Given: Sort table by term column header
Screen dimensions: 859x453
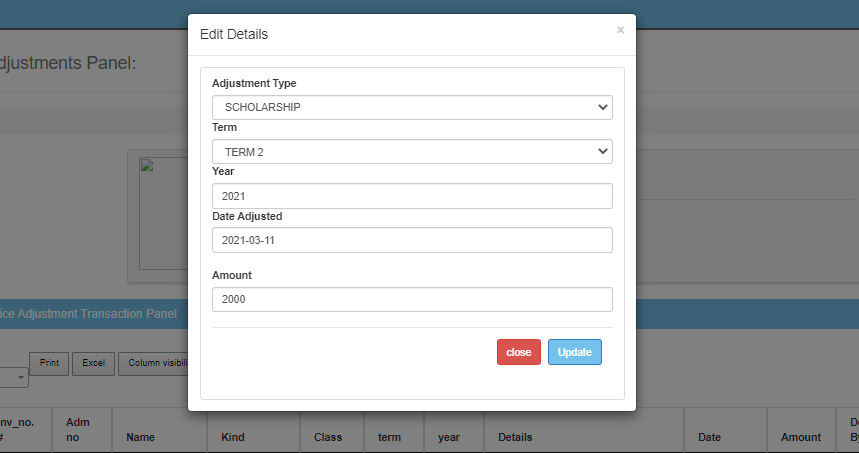Looking at the screenshot, I should click(389, 437).
